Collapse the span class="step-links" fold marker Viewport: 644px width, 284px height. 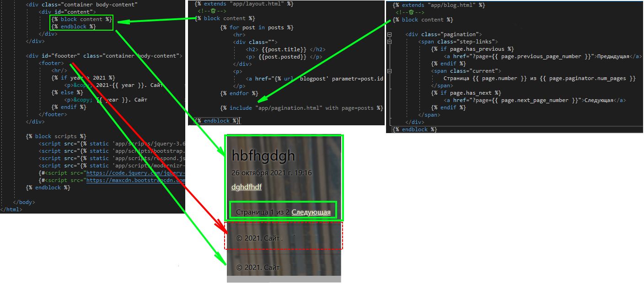(390, 42)
